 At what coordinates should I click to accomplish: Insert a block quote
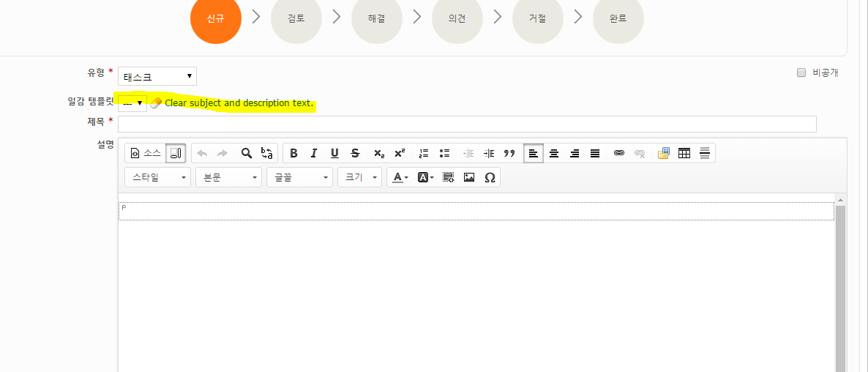click(509, 153)
